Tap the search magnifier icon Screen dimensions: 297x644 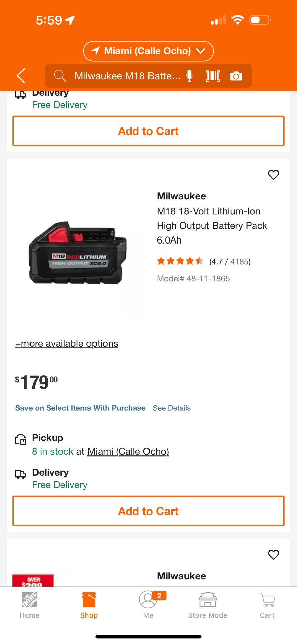[60, 76]
